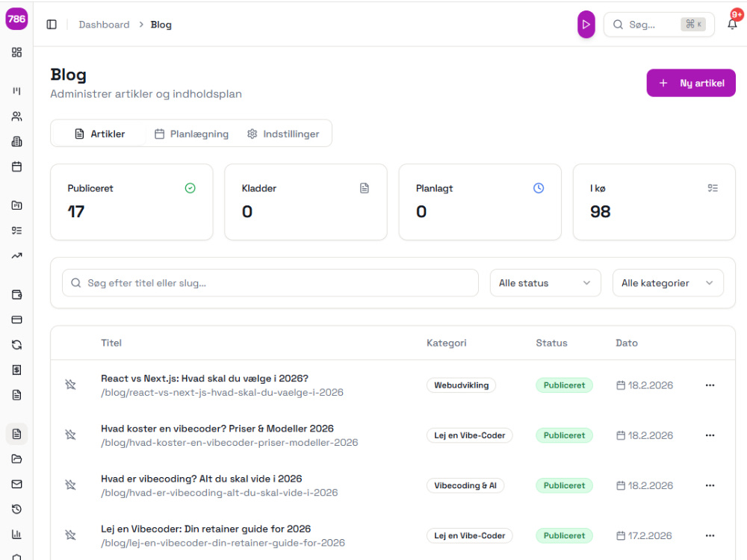This screenshot has height=560, width=747.
Task: Open article Hvad er vibecoding title
Action: pos(202,479)
